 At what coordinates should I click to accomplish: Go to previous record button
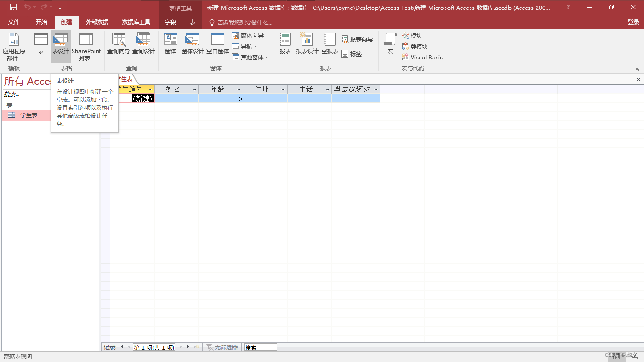129,347
